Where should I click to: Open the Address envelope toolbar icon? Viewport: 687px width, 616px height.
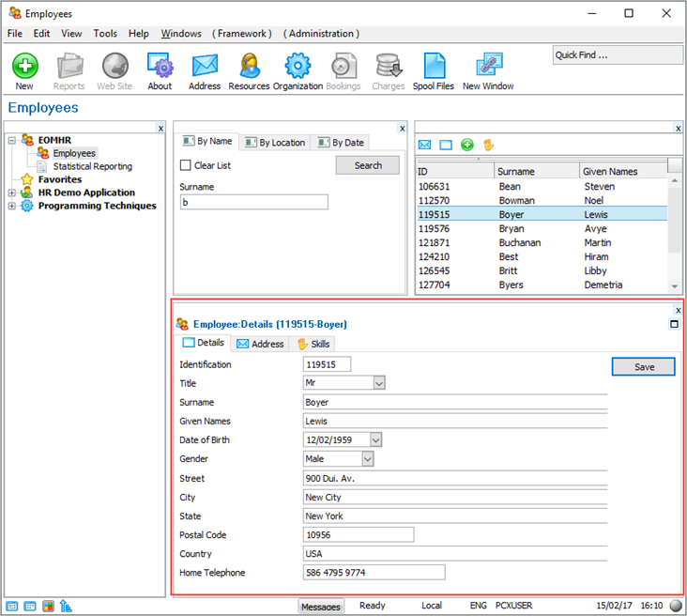coord(205,67)
